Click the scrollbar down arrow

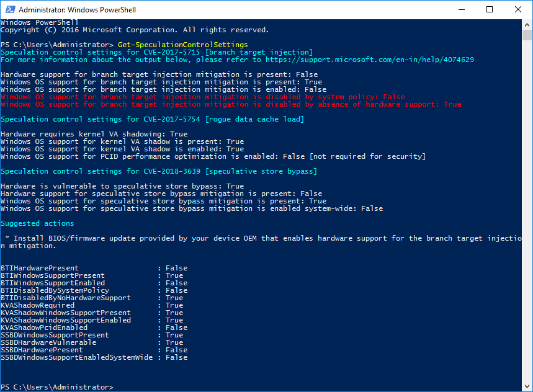click(527, 386)
